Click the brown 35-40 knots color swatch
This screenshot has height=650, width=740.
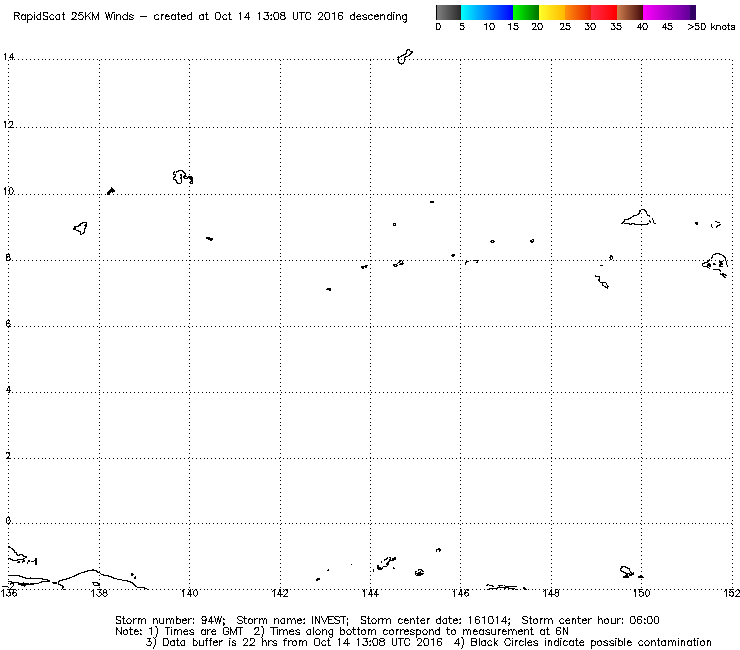[x=630, y=12]
